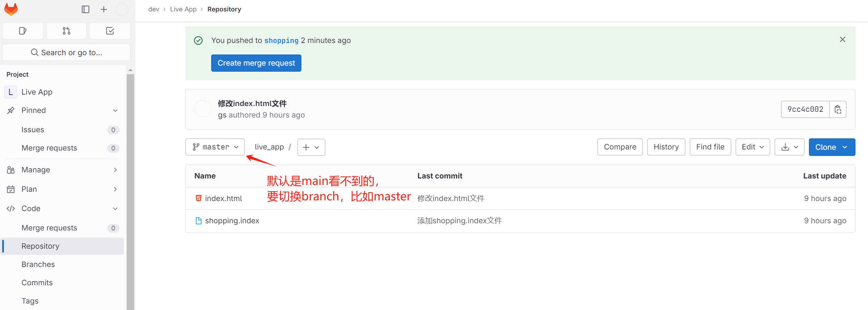The image size is (868, 310).
Task: Open the Live App project link
Action: point(37,92)
